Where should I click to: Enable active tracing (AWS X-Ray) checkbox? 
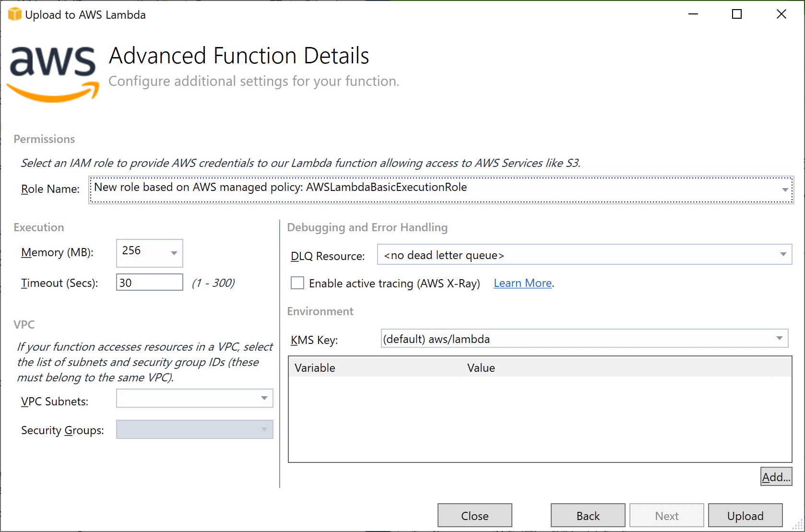[x=297, y=283]
